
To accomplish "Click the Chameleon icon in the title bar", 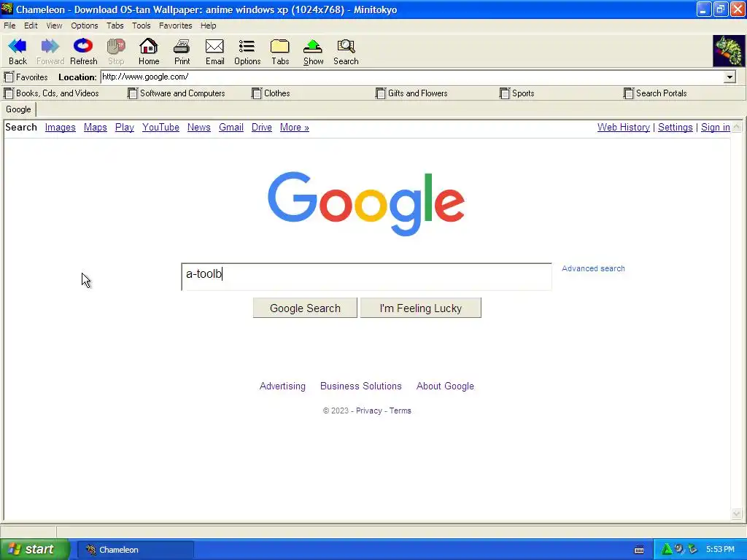I will pyautogui.click(x=7, y=9).
